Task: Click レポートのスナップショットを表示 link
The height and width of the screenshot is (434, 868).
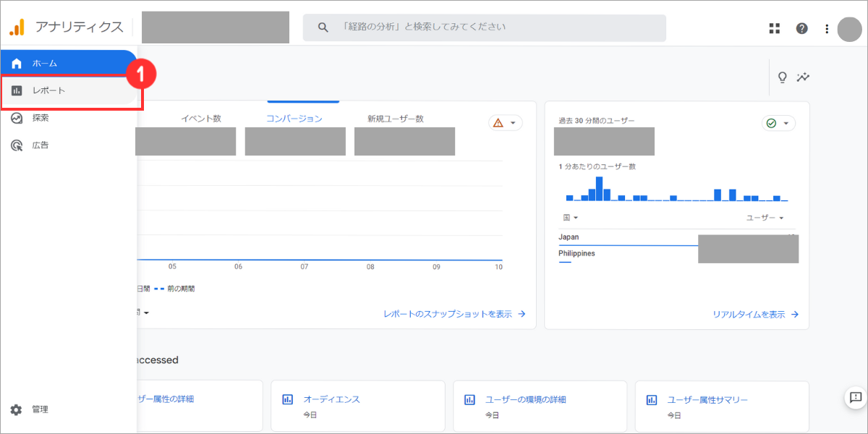Action: [x=454, y=314]
